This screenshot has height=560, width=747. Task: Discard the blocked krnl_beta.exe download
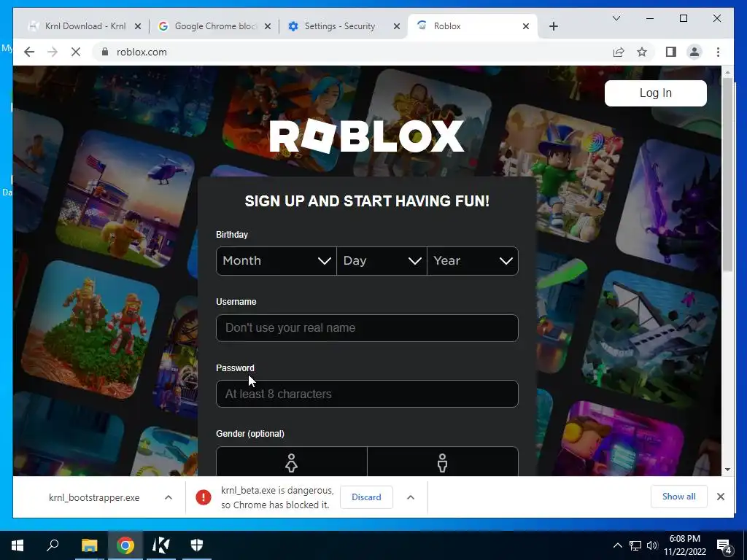pos(366,497)
